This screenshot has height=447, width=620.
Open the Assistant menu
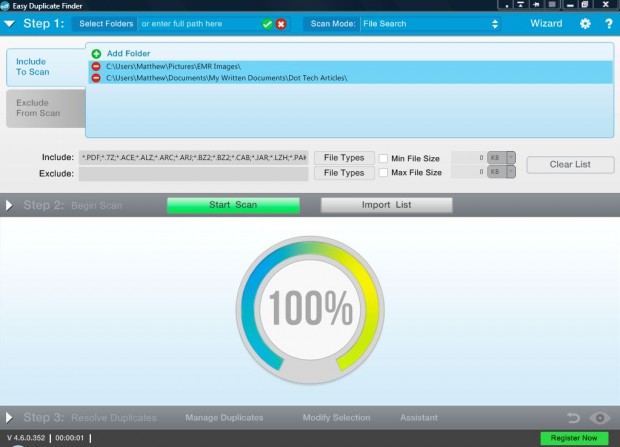419,418
